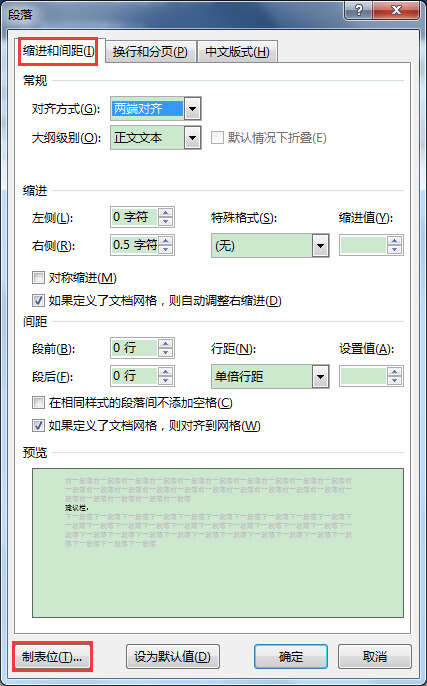Expand the 大纲级别 outline level dropdown

pyautogui.click(x=192, y=138)
